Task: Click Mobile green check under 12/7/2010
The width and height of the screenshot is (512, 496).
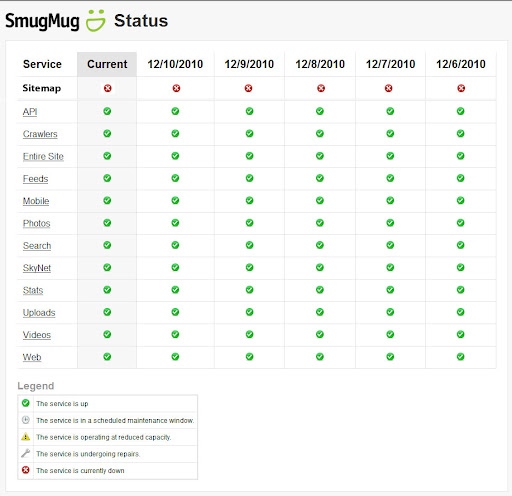Action: coord(390,200)
